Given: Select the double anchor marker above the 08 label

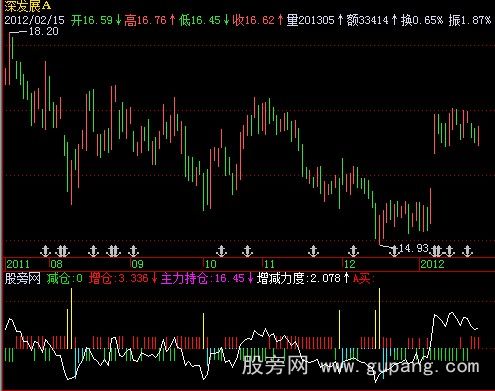Looking at the screenshot, I should [x=62, y=251].
